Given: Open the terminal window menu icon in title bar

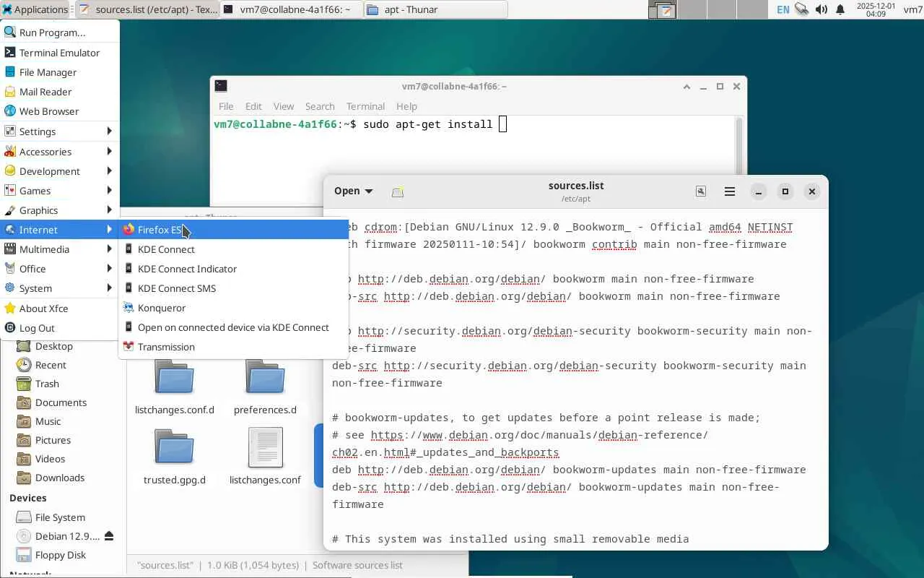Looking at the screenshot, I should point(221,86).
